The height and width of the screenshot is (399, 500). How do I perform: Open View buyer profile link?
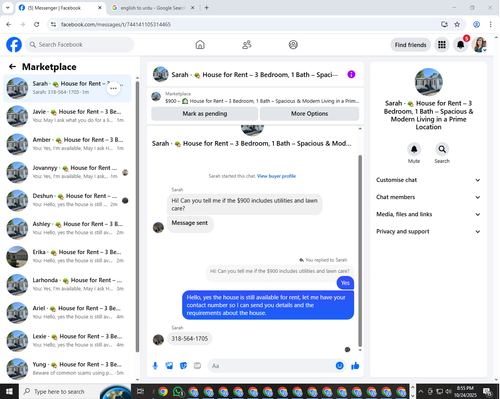(276, 176)
